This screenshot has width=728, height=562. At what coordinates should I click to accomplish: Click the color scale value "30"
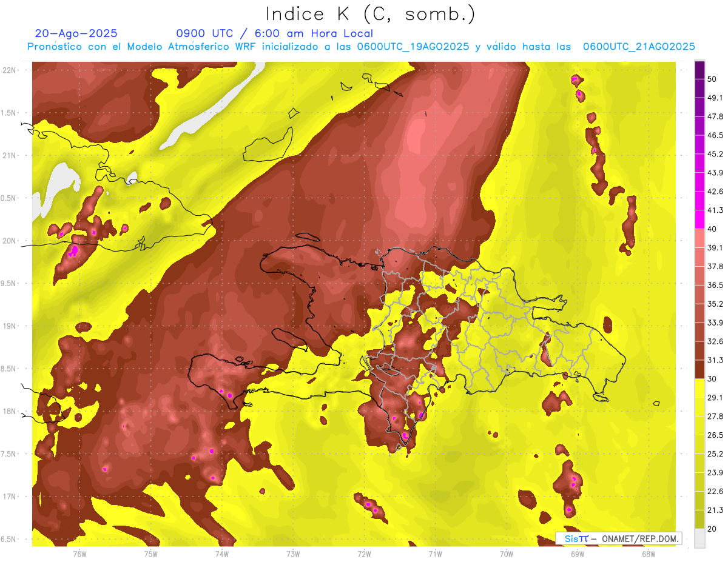click(x=712, y=379)
